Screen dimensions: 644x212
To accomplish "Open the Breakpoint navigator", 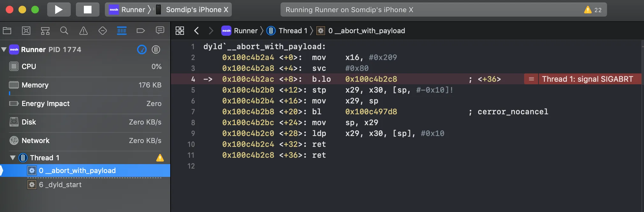I will pyautogui.click(x=141, y=31).
